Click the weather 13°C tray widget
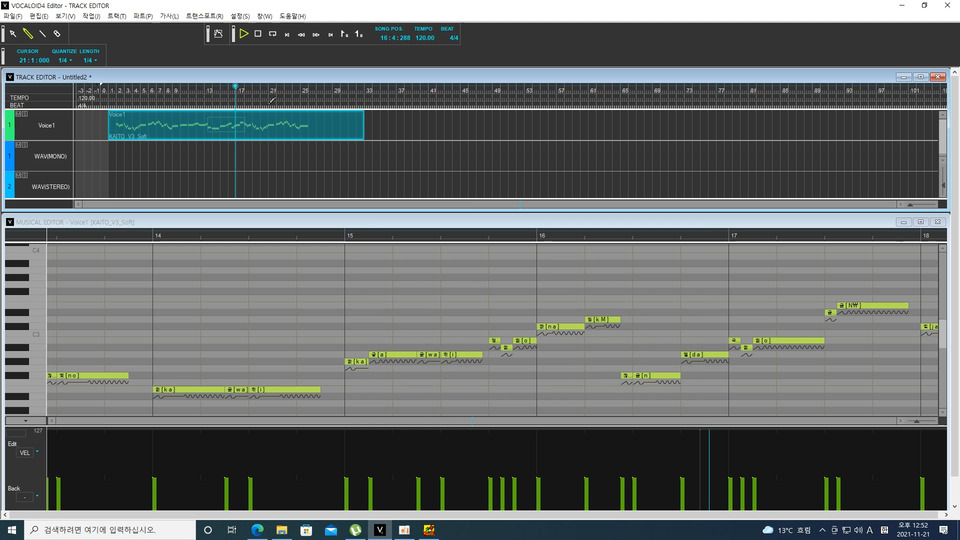This screenshot has width=960, height=540. click(787, 530)
